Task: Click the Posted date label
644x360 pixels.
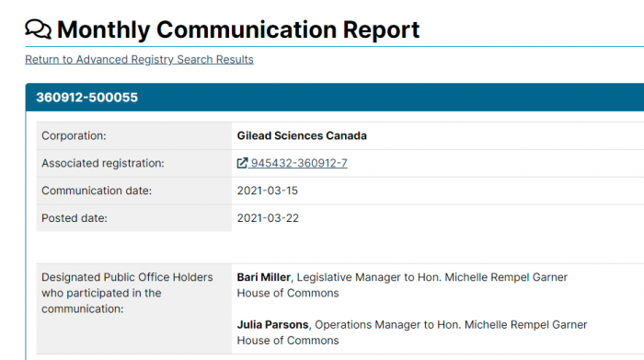Action: pos(75,218)
